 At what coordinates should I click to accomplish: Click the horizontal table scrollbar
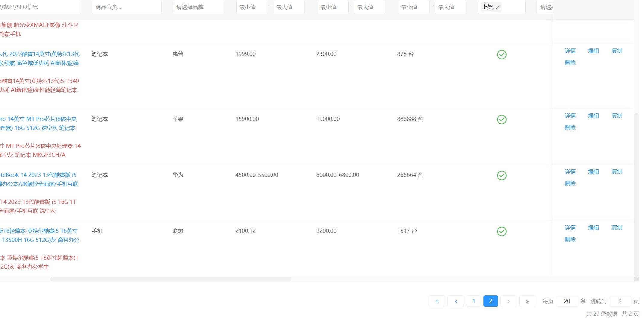coord(171,279)
